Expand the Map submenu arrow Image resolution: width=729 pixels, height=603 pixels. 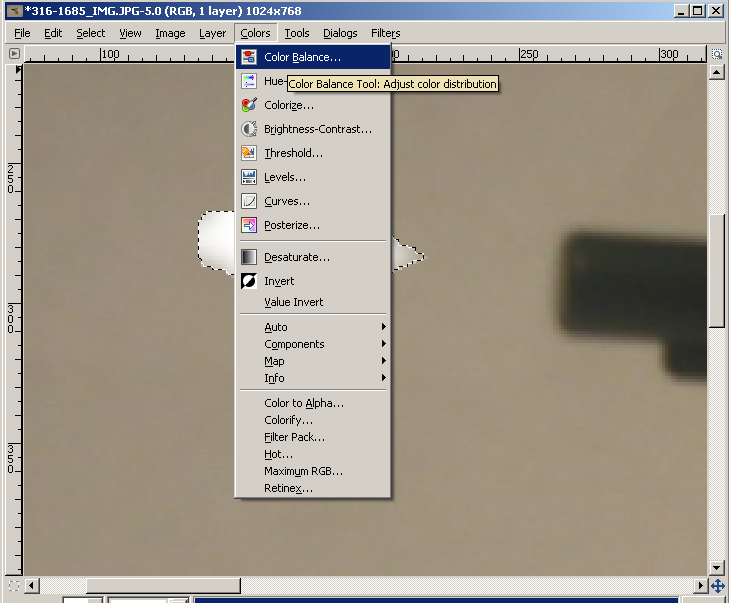384,361
